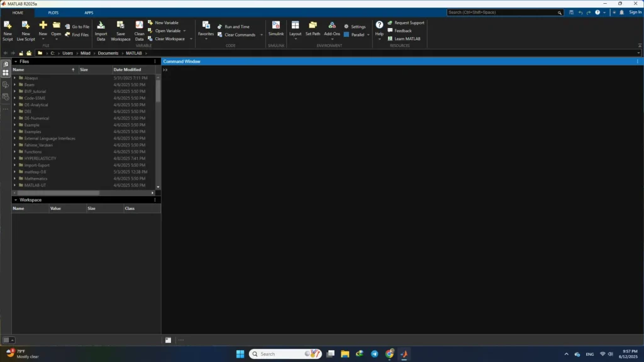This screenshot has height=362, width=644.
Task: Toggle the panel layout button in the status bar
Action: 8,340
